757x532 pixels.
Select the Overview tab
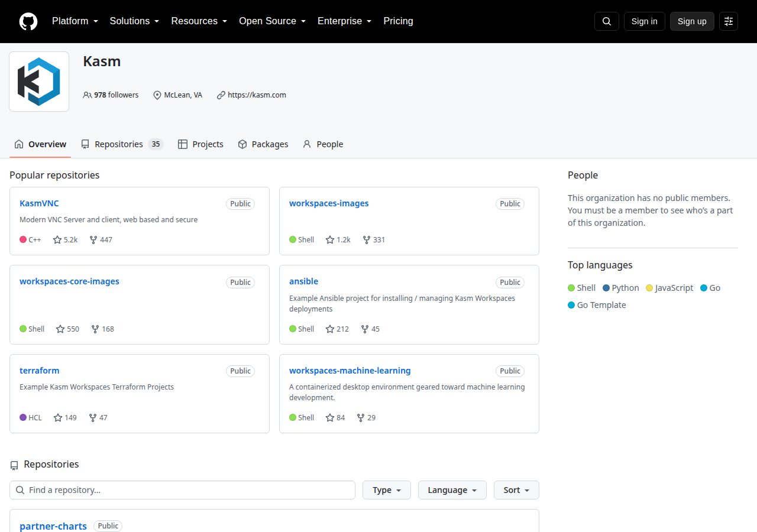click(40, 144)
